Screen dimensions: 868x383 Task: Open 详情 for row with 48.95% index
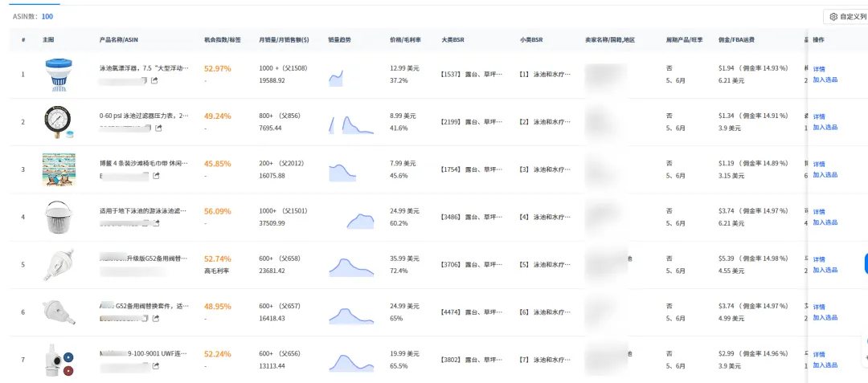(819, 307)
